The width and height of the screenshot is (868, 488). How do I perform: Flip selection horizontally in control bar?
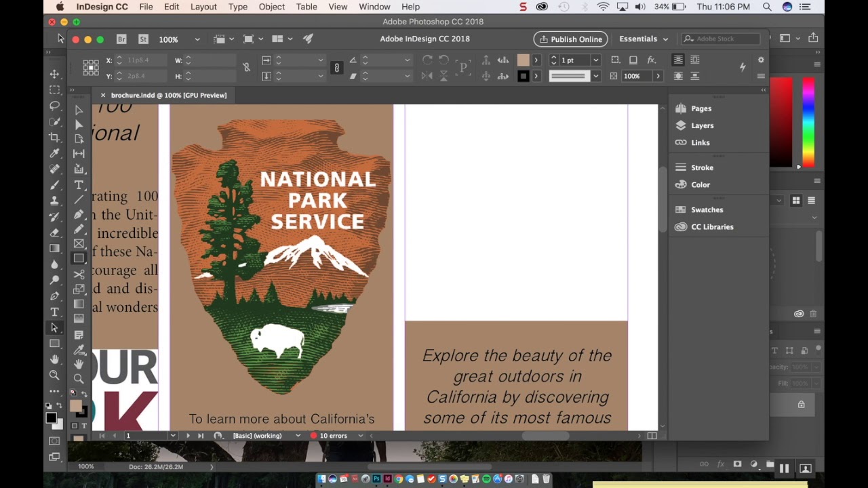point(427,76)
